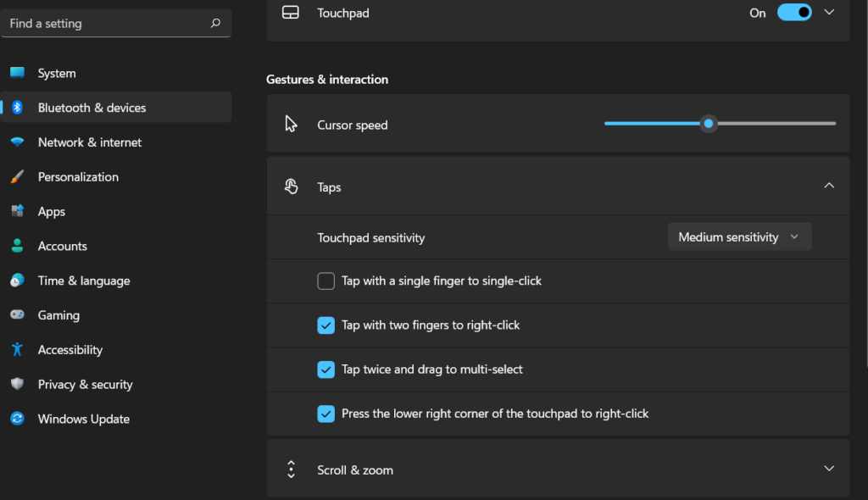Viewport: 868px width, 500px height.
Task: Enable tap with single finger to single-click
Action: click(326, 281)
